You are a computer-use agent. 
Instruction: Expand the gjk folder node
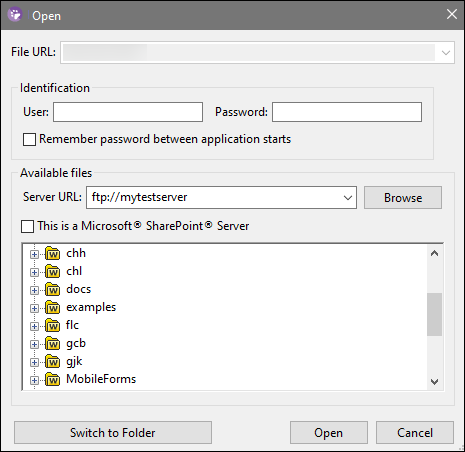coord(34,362)
